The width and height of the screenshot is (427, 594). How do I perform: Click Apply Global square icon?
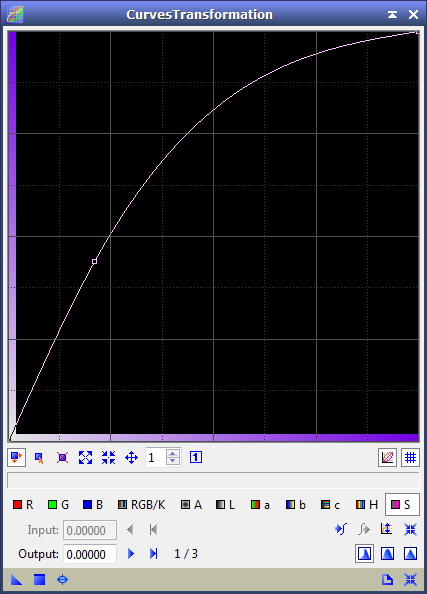(39, 580)
